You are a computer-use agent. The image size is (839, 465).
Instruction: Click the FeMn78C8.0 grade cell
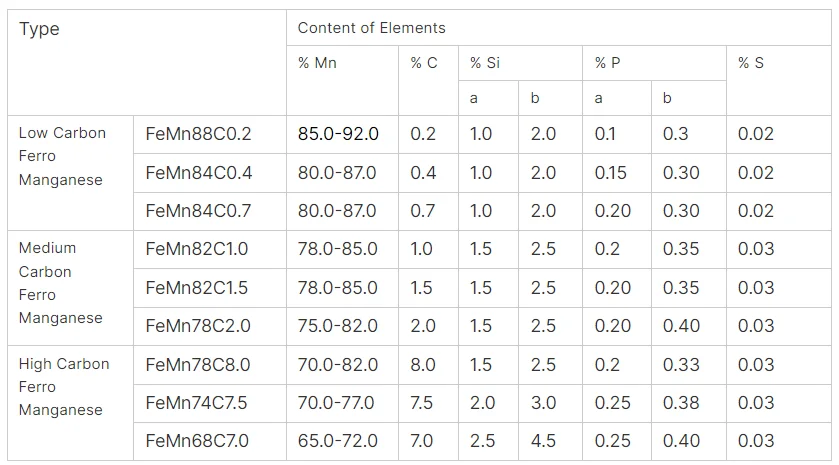pyautogui.click(x=198, y=365)
